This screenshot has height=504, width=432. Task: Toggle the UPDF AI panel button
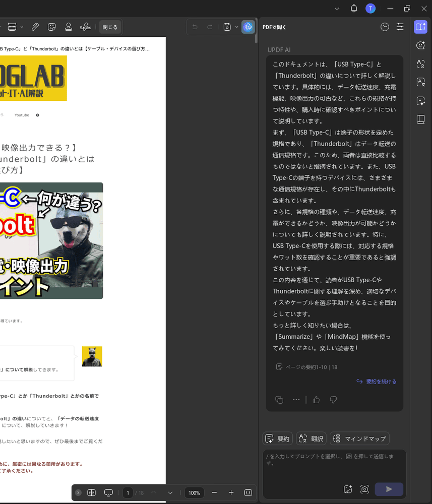coord(248,27)
